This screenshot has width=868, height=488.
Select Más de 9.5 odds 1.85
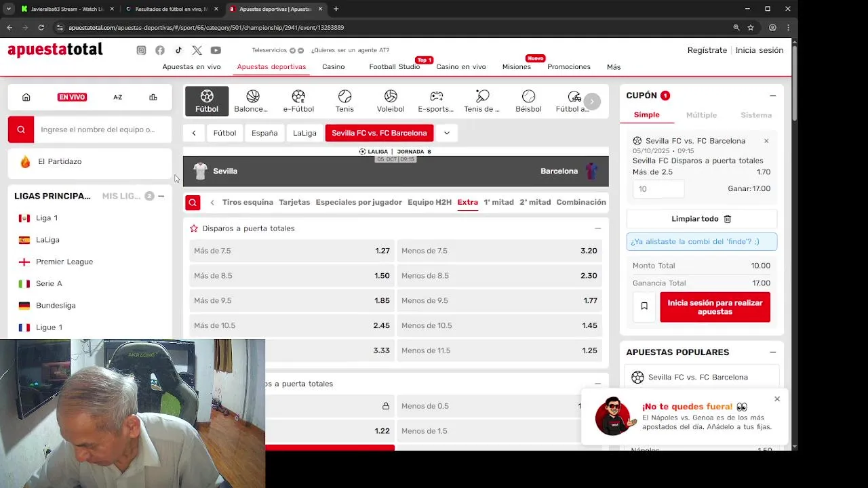coord(292,301)
